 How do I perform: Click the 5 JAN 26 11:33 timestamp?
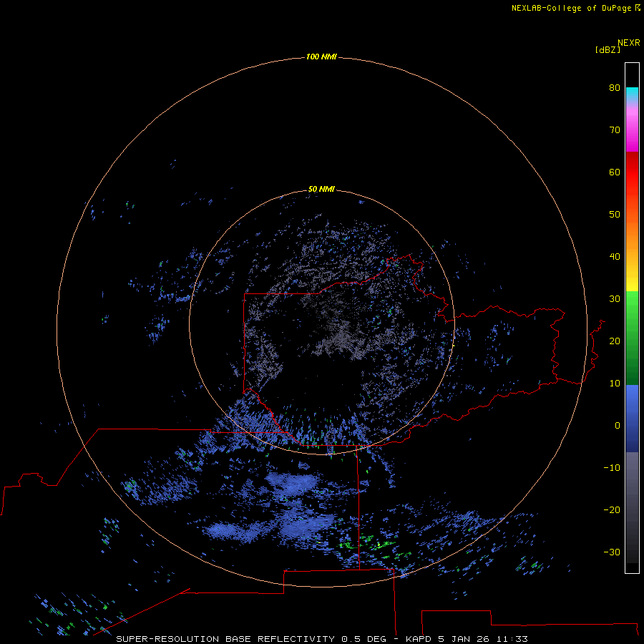tap(483, 639)
